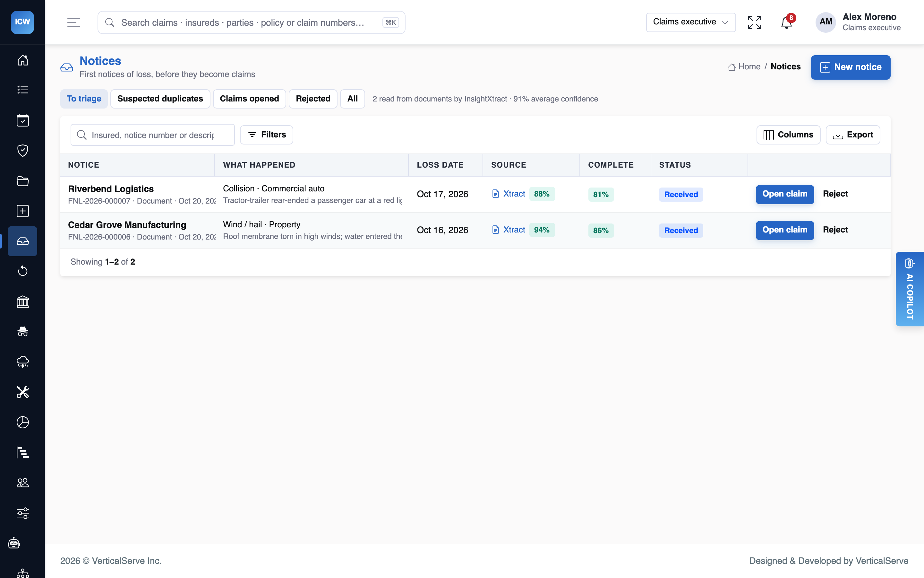Focus the insured or notice number search field
The height and width of the screenshot is (578, 924).
[152, 135]
